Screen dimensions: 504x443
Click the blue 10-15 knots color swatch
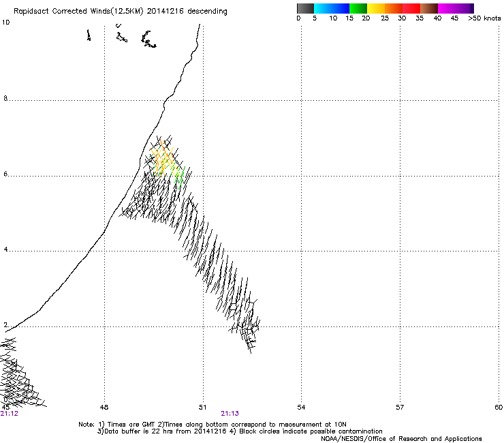coord(341,8)
